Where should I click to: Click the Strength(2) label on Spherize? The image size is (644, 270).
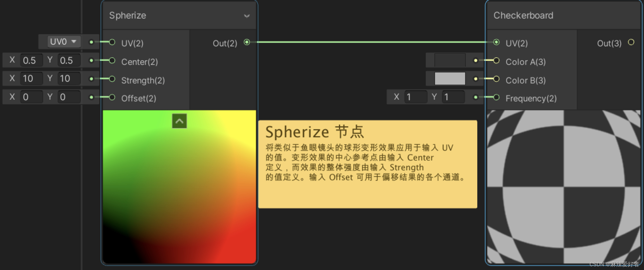point(143,80)
